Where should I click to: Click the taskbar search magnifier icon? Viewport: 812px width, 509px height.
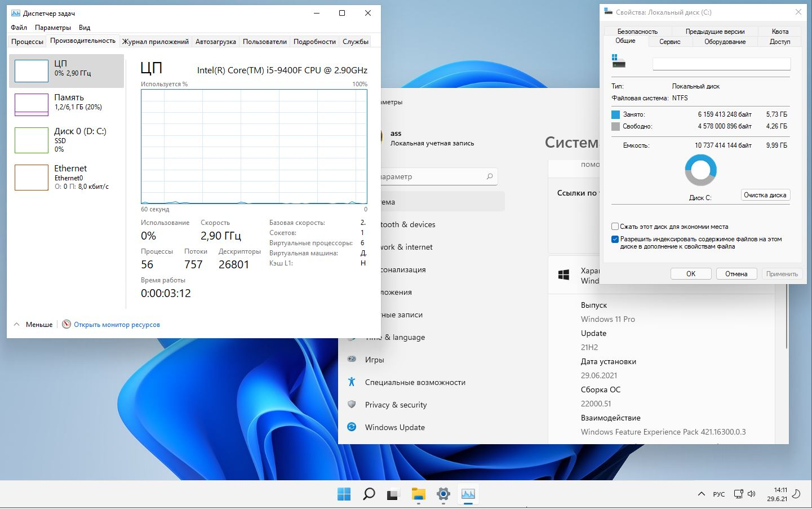click(369, 494)
